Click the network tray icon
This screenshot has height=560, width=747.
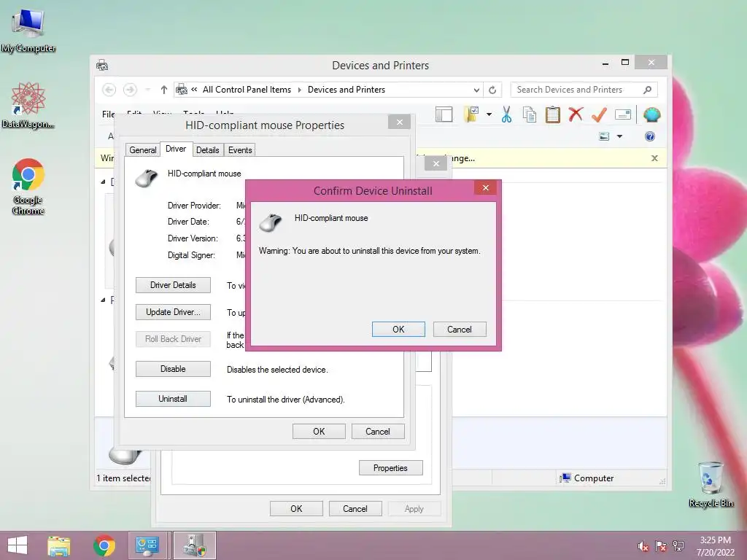tap(678, 546)
